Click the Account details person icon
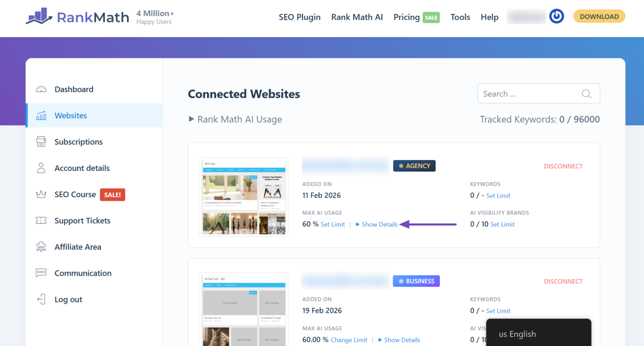 tap(41, 168)
